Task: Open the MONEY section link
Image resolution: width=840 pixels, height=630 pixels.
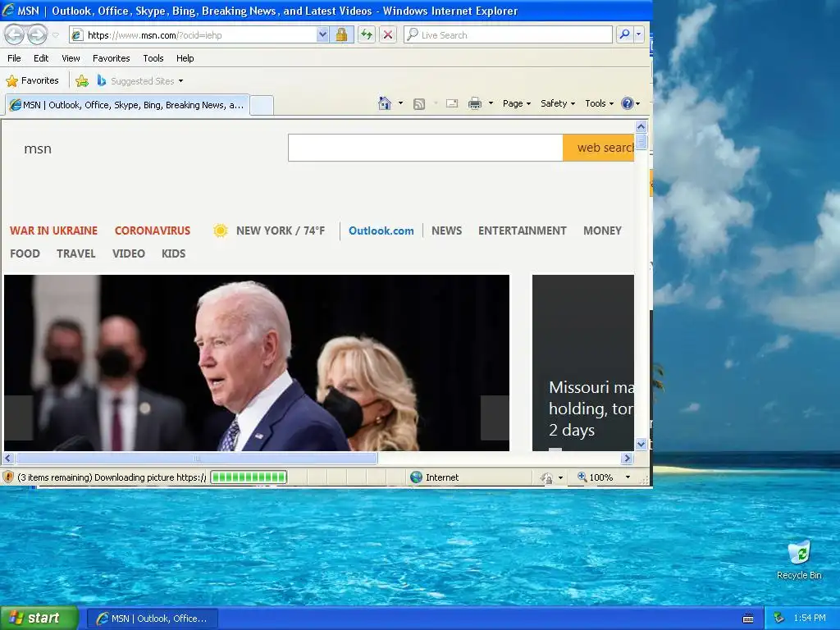Action: pos(602,231)
